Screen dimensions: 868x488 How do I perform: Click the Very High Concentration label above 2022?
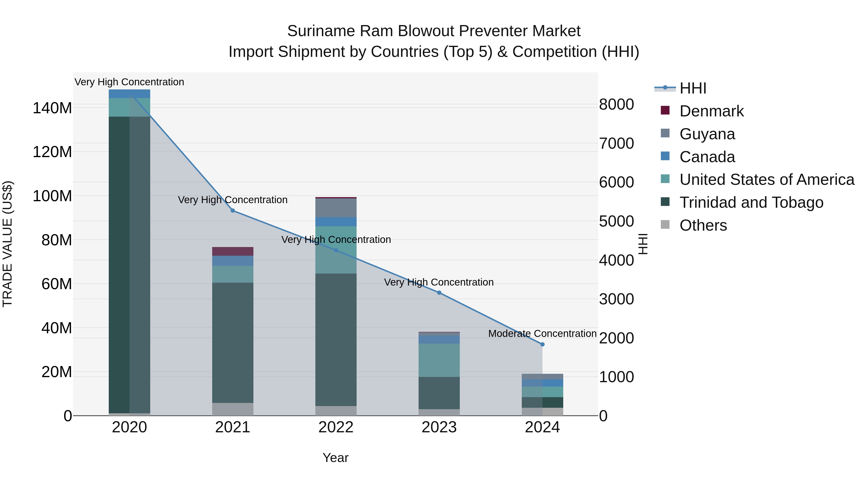(336, 240)
